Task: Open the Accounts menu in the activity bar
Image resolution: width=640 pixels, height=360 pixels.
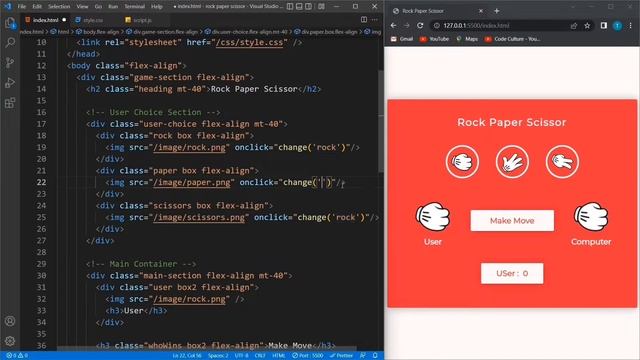Action: pyautogui.click(x=10, y=321)
